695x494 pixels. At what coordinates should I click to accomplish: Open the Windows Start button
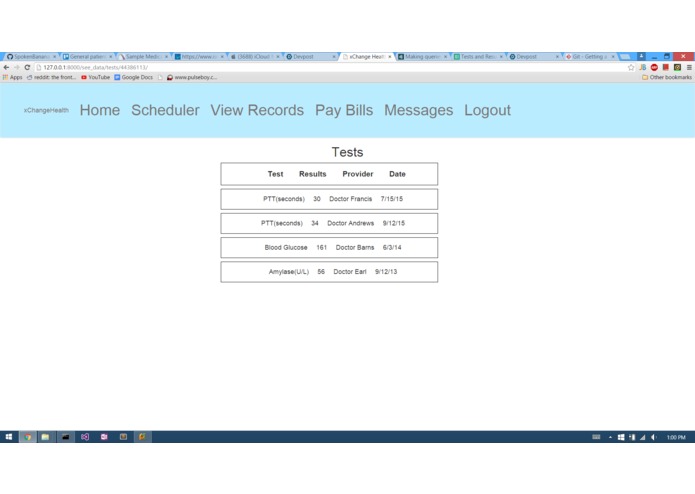tap(8, 437)
